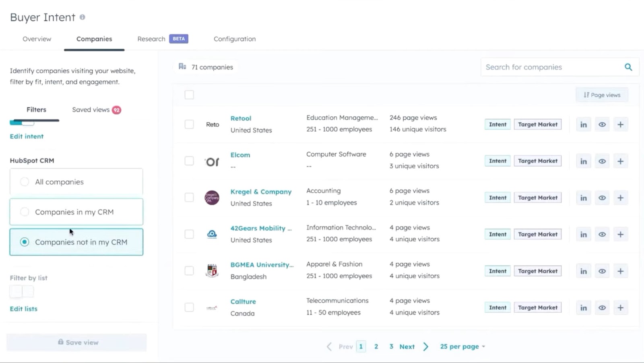This screenshot has width=644, height=363.
Task: Click the Edit lists link
Action: tap(24, 309)
